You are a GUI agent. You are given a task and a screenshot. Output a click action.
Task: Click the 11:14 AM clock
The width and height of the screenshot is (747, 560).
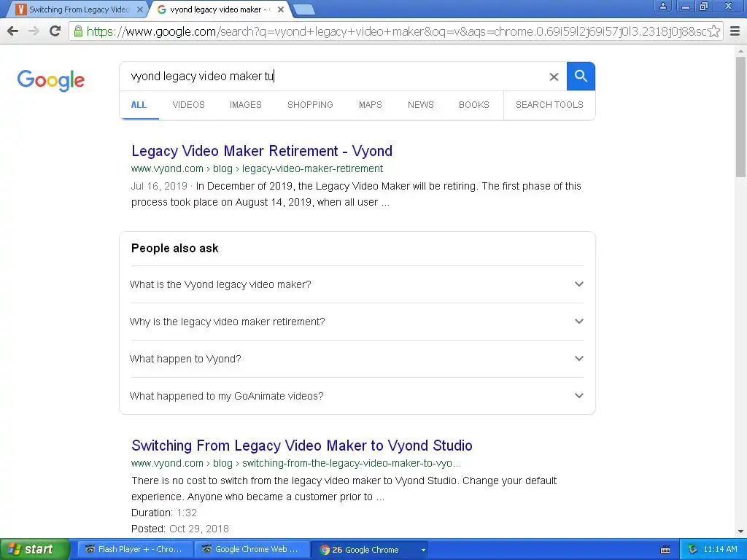[720, 549]
